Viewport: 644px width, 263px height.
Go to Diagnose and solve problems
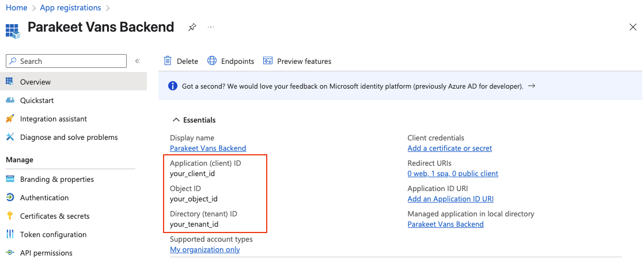[69, 138]
